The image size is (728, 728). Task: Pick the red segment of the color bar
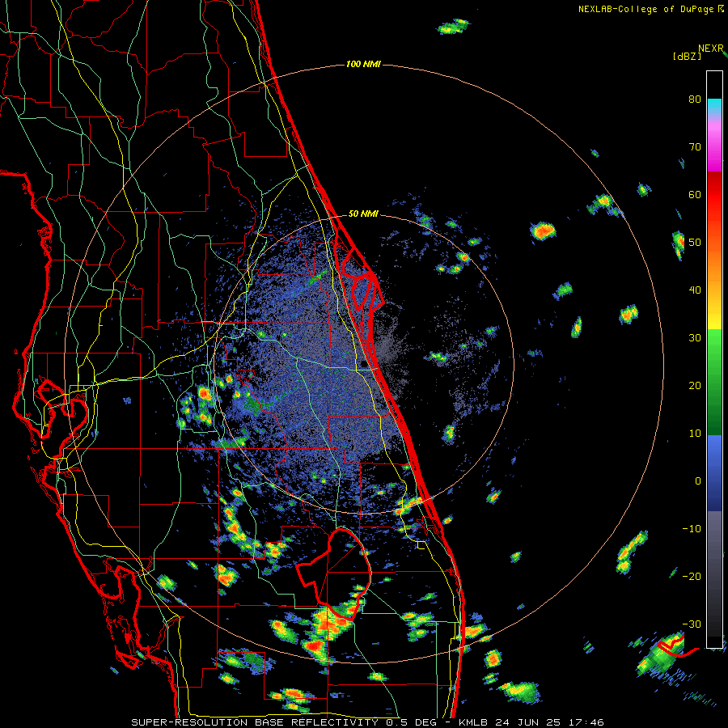[x=714, y=195]
